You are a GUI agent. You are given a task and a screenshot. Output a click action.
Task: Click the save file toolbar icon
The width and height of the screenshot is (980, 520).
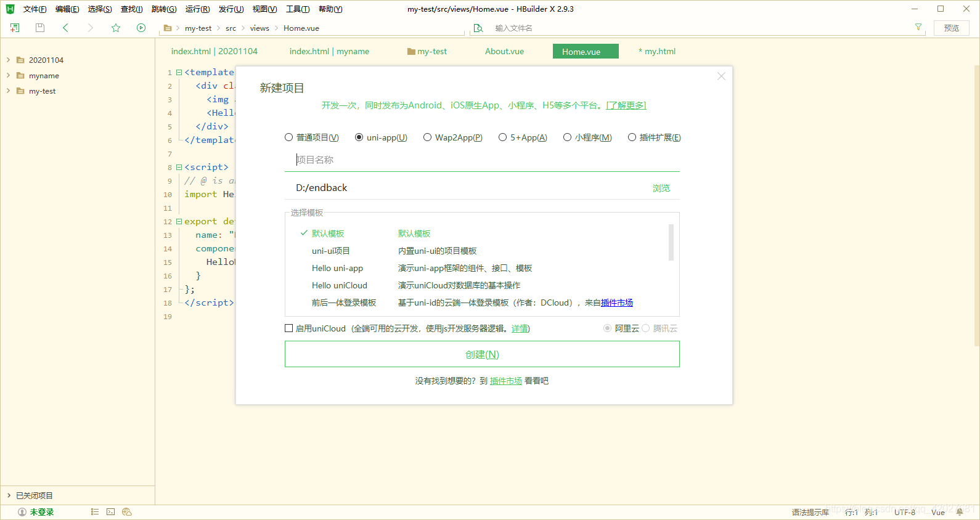tap(40, 28)
